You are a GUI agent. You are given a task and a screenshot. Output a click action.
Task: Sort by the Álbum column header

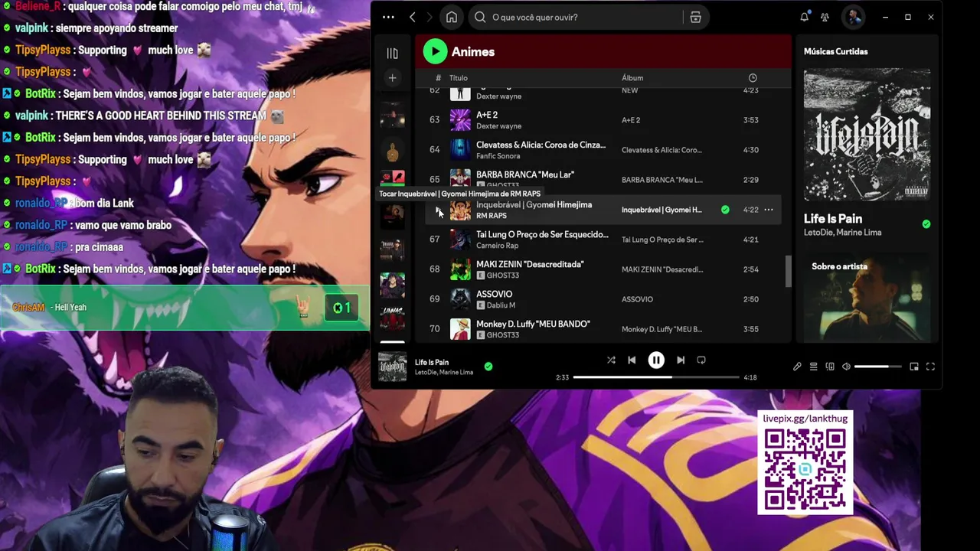point(632,78)
